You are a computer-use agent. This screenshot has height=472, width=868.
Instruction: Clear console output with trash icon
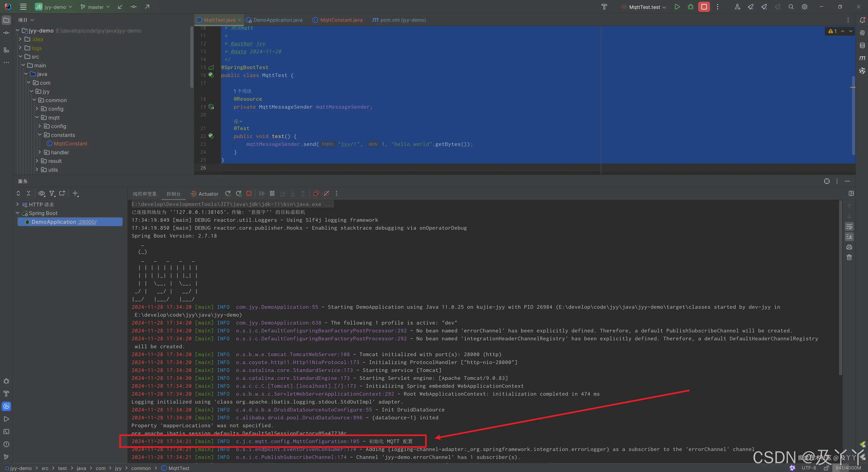coord(849,257)
